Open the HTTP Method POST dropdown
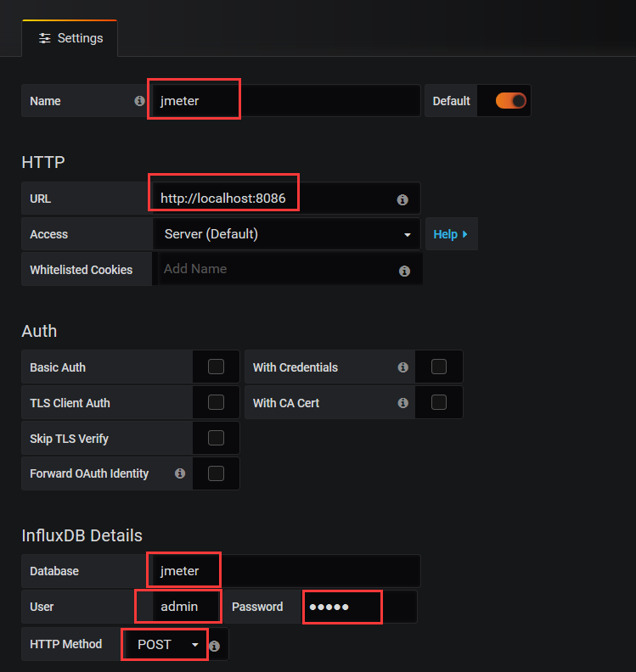This screenshot has height=672, width=636. coord(166,645)
